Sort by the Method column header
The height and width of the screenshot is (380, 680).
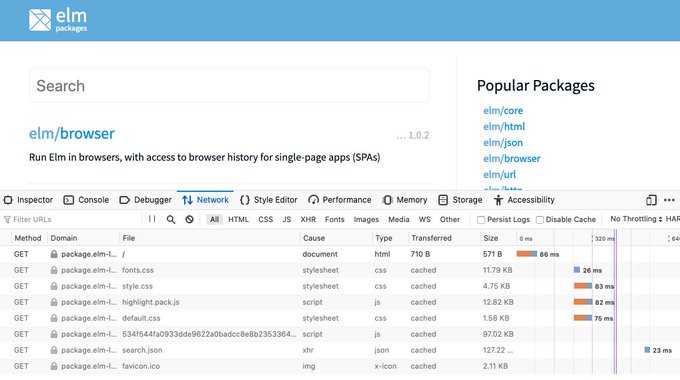point(28,238)
